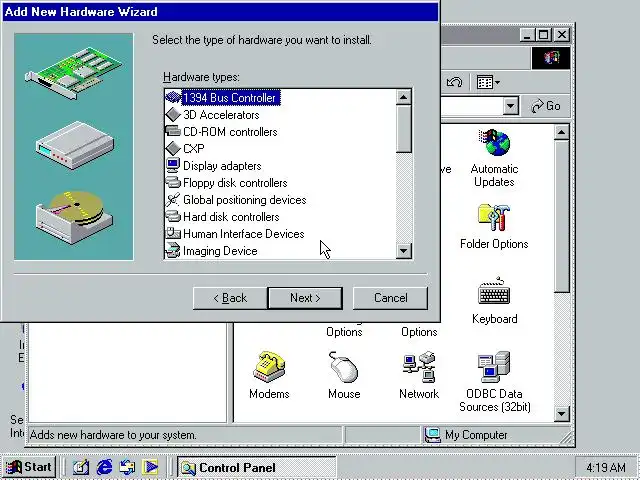Select "CXP" hardware type
The height and width of the screenshot is (480, 640).
click(193, 149)
